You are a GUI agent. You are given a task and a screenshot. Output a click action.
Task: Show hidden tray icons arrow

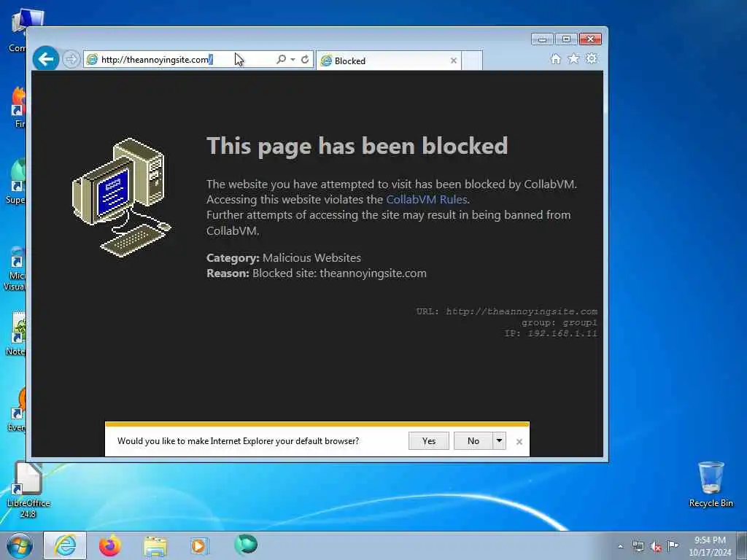click(x=620, y=547)
